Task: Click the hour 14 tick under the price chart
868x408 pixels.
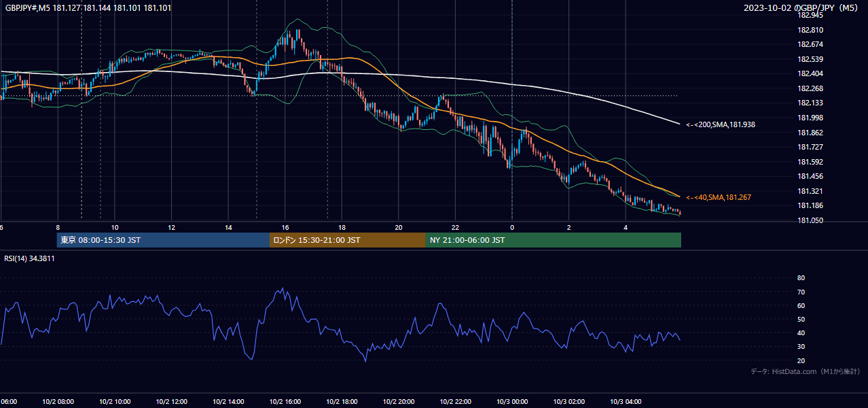Action: point(228,227)
